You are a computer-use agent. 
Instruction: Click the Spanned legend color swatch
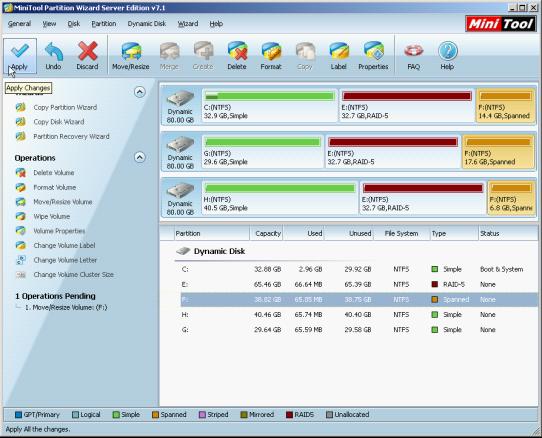pos(156,415)
